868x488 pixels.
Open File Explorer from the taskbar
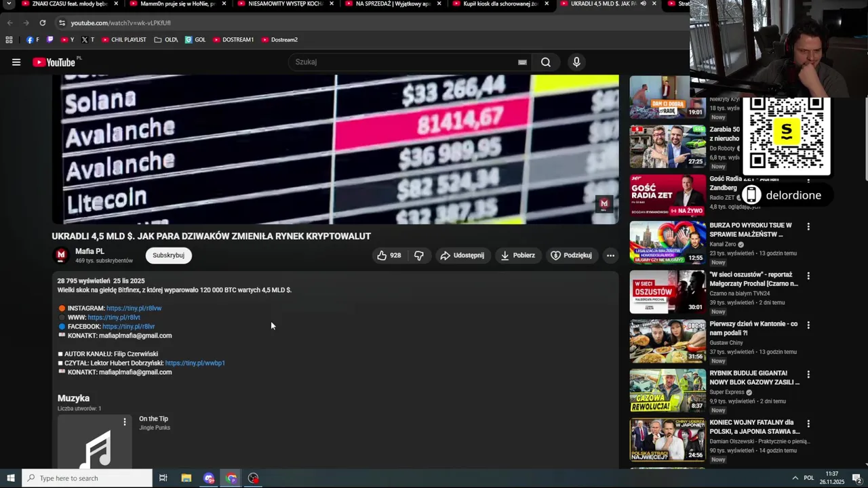click(x=186, y=478)
